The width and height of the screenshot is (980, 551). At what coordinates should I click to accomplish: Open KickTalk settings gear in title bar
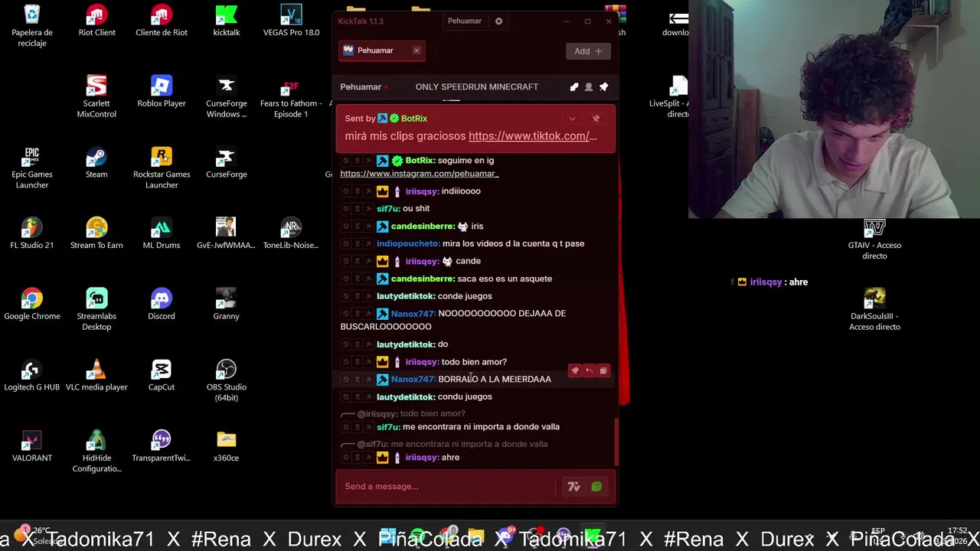click(498, 21)
